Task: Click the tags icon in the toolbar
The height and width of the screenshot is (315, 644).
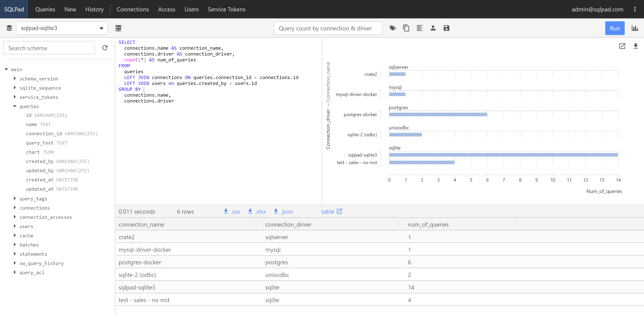Action: [392, 28]
